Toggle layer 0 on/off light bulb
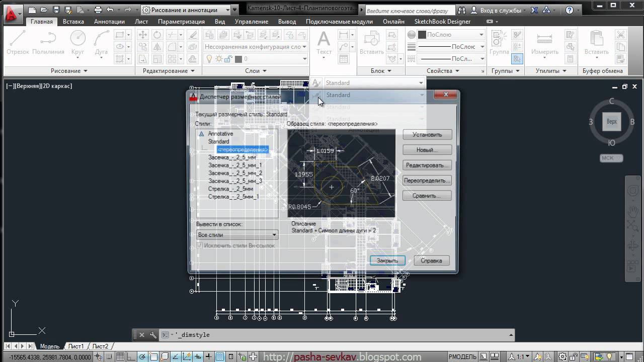This screenshot has width=644, height=362. [x=210, y=59]
